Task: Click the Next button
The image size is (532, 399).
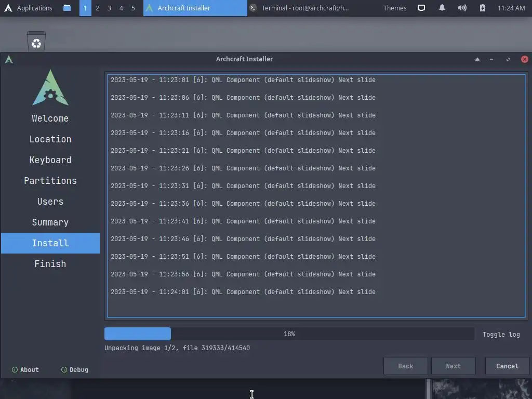Action: (453, 366)
